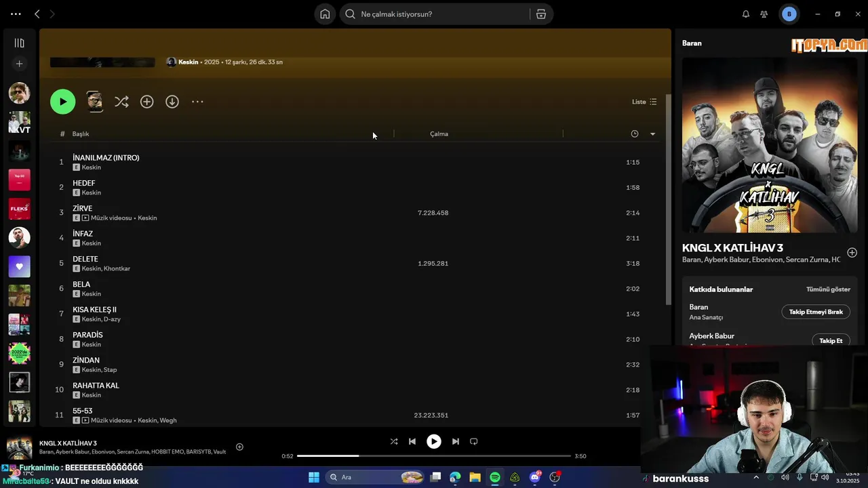The height and width of the screenshot is (488, 868).
Task: Go back with the left arrow
Action: pos(37,14)
